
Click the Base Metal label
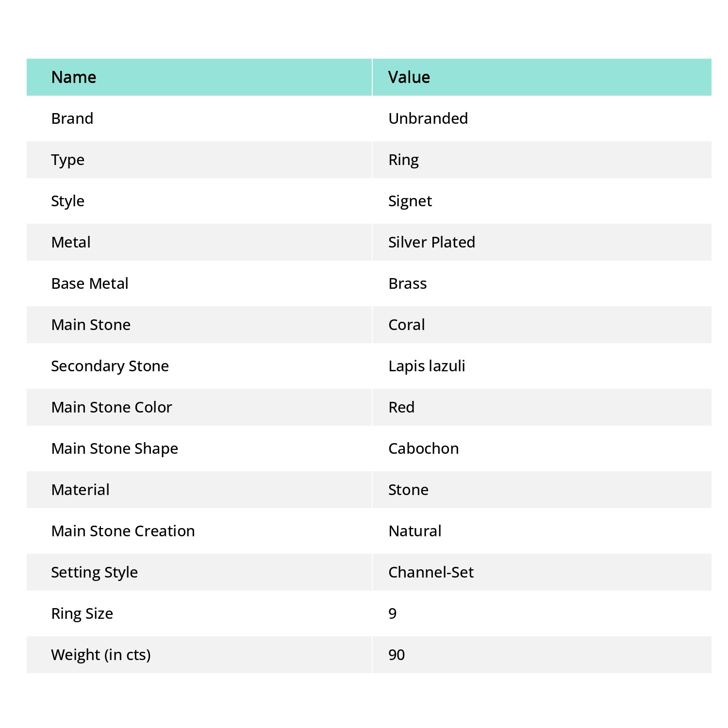[x=90, y=283]
